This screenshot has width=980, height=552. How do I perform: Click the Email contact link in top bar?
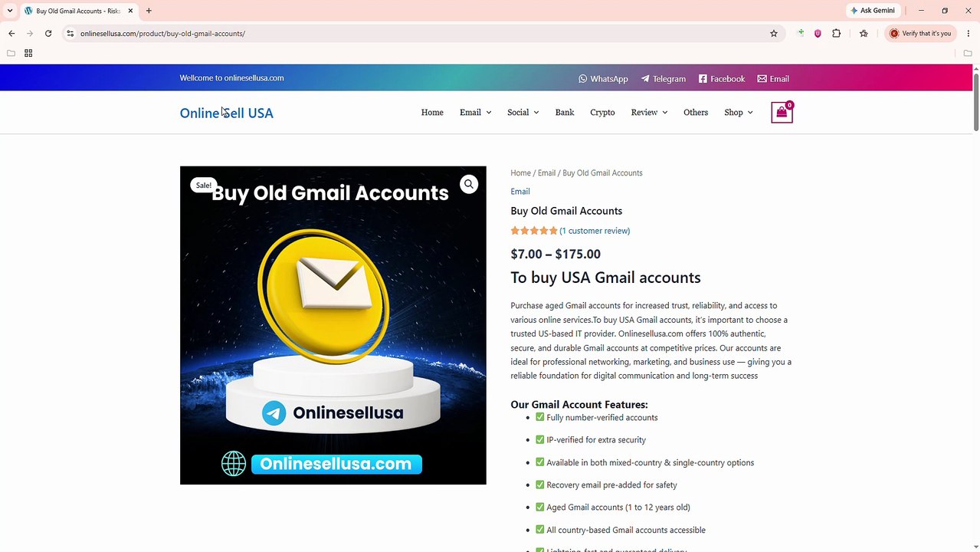(x=773, y=78)
